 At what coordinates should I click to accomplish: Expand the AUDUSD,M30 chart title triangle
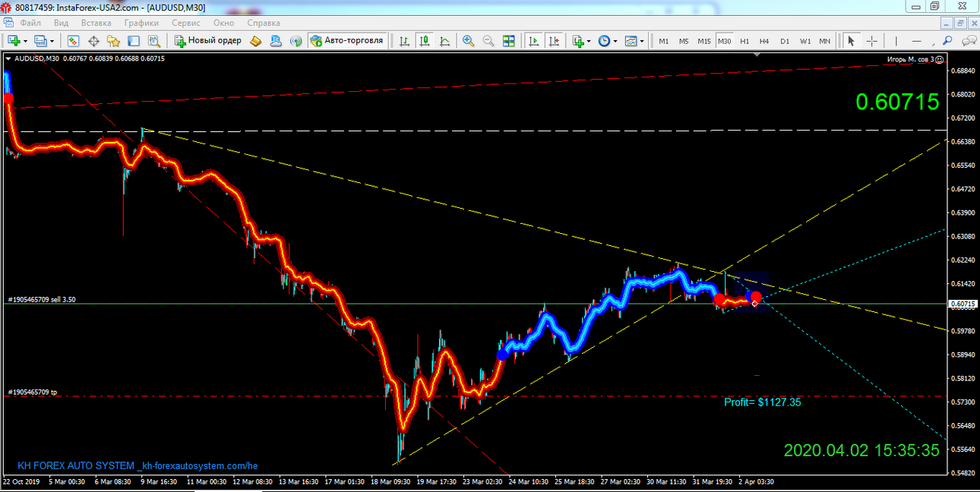tap(8, 58)
